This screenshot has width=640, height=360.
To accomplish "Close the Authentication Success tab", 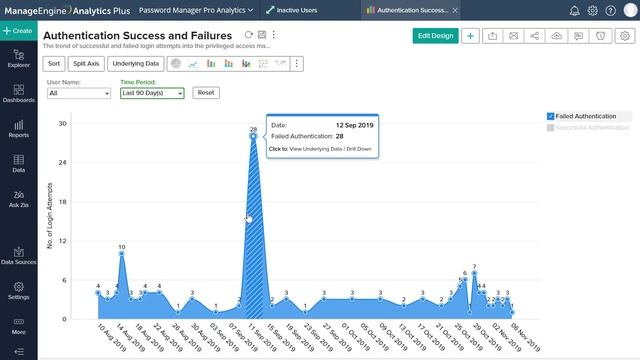I will click(455, 10).
